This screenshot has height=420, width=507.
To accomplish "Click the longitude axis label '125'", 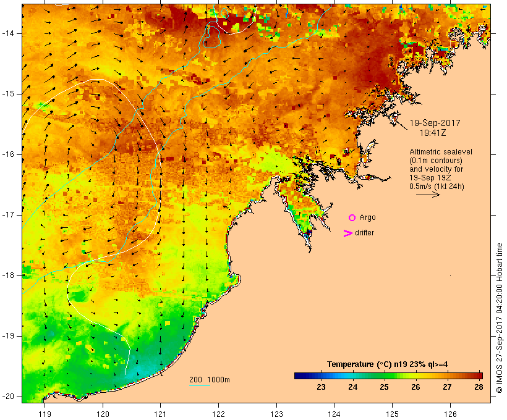I will (392, 414).
